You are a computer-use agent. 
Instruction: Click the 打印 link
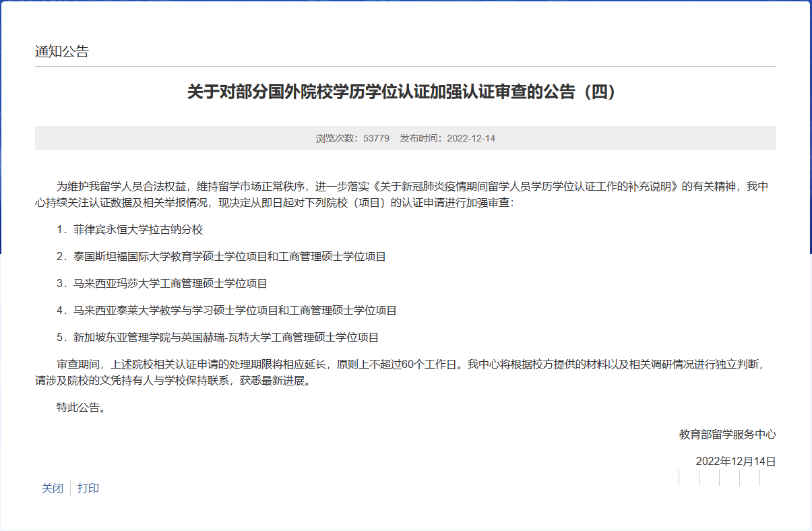pos(88,489)
